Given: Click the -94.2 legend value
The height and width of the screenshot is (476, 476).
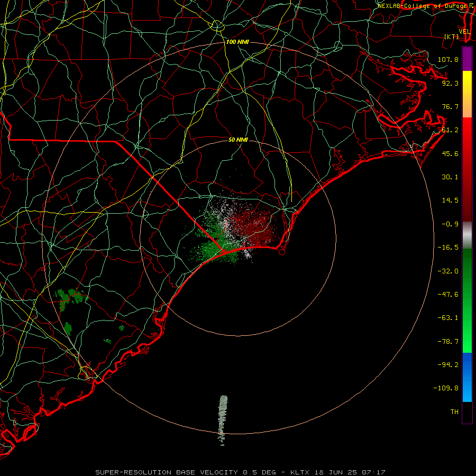Looking at the screenshot, I should 448,364.
